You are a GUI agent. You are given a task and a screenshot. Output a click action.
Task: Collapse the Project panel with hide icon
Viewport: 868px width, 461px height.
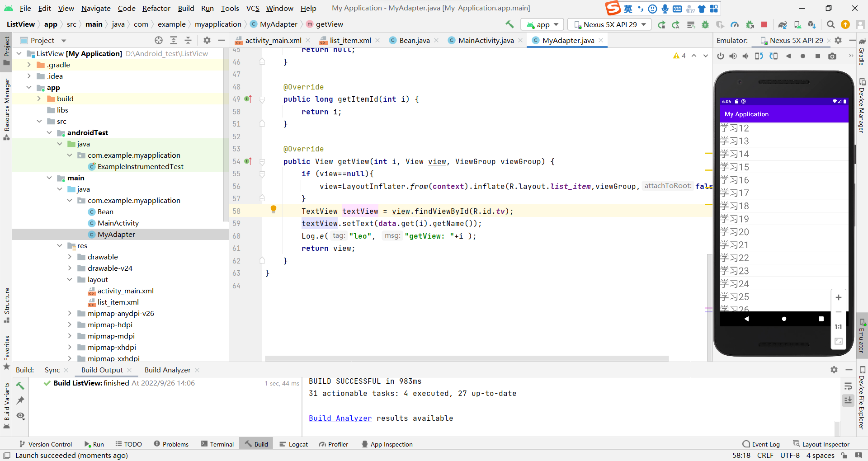[222, 40]
